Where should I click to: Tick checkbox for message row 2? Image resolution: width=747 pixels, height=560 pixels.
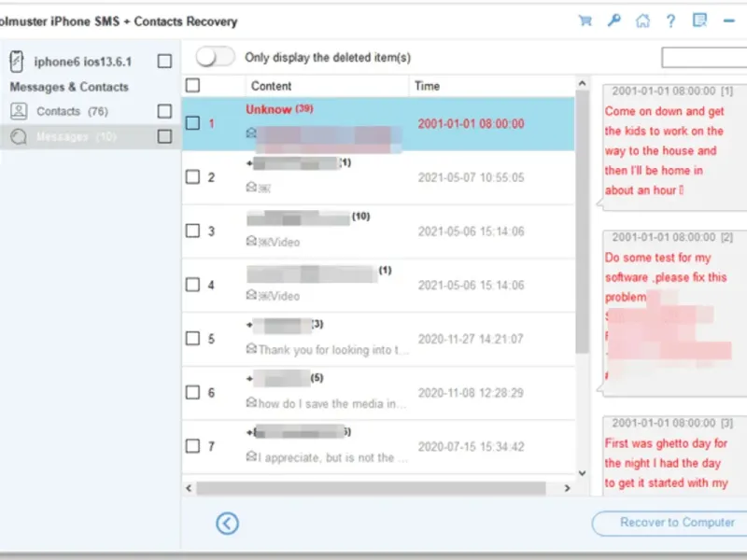point(192,177)
